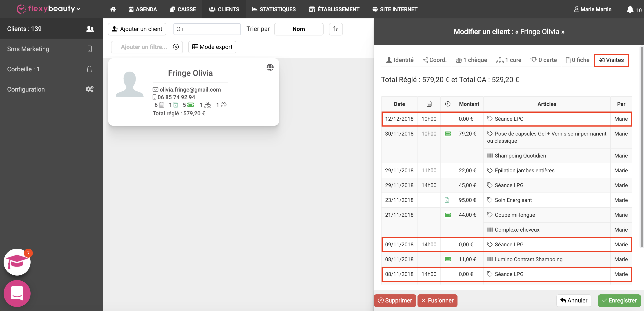The image size is (644, 311).
Task: Click the client avatar placeholder image
Action: coord(129,84)
